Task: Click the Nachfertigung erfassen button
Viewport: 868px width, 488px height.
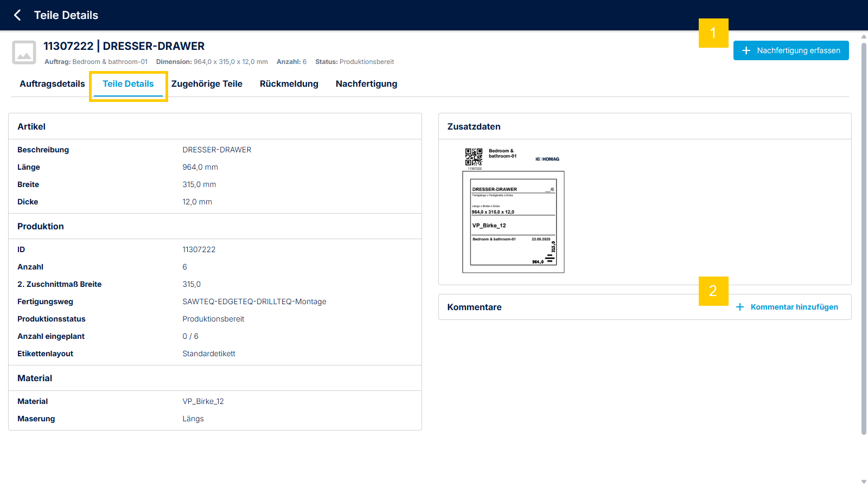Action: pyautogui.click(x=791, y=50)
